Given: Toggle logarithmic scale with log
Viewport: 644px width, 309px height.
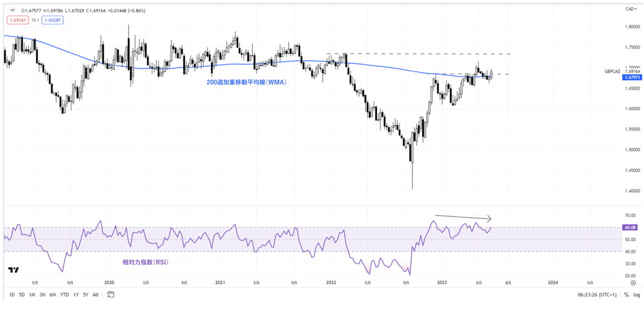Looking at the screenshot, I should pyautogui.click(x=637, y=295).
